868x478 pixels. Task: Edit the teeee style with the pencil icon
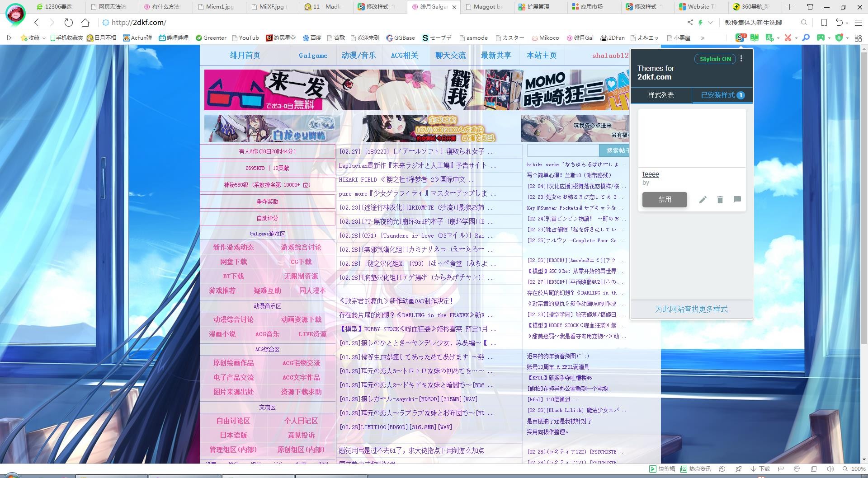point(703,200)
